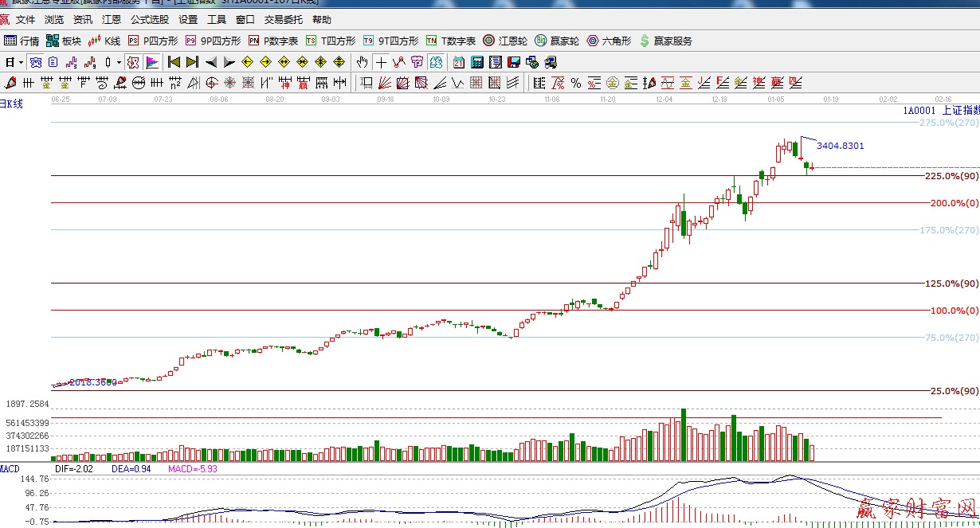Image resolution: width=980 pixels, height=528 pixels.
Task: Jump to last bar using skip-forward arrow
Action: pos(192,62)
